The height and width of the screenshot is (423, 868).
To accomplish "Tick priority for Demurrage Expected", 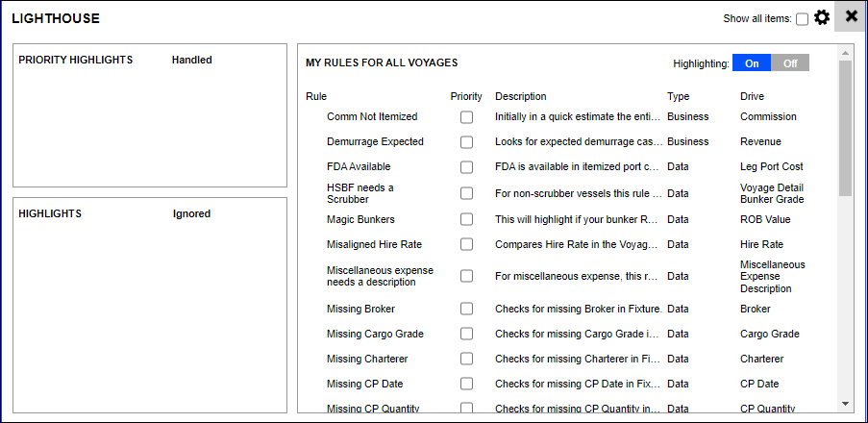I will point(466,142).
